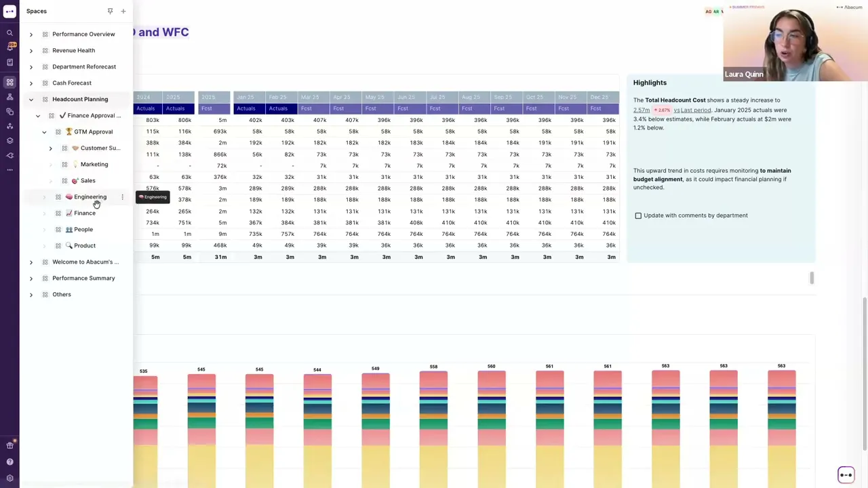868x488 pixels.
Task: Open the gift icon near the sidebar bottom
Action: click(x=9, y=445)
